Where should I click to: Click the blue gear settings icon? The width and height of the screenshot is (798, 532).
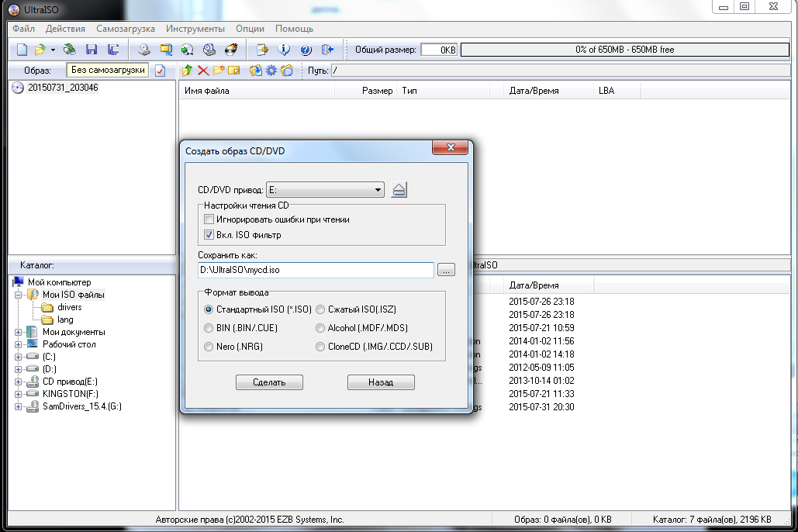click(x=271, y=71)
